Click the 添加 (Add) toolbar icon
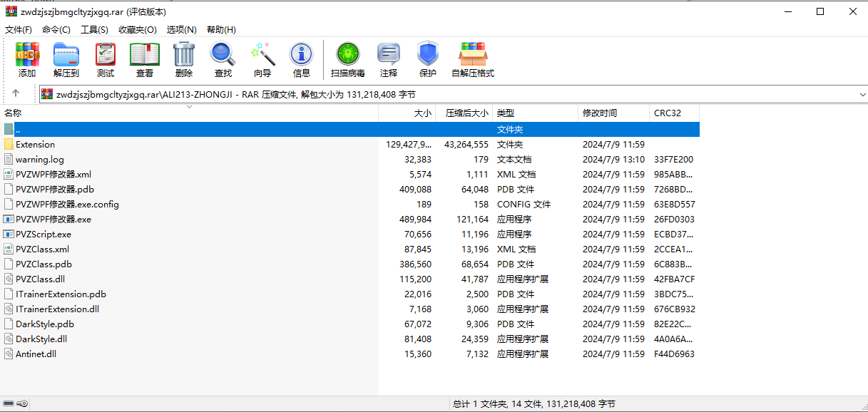This screenshot has height=412, width=868. click(27, 54)
